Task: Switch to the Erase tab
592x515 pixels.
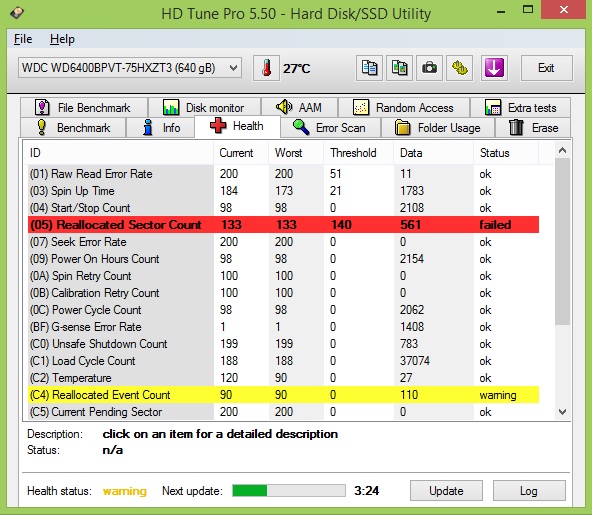Action: pyautogui.click(x=533, y=128)
